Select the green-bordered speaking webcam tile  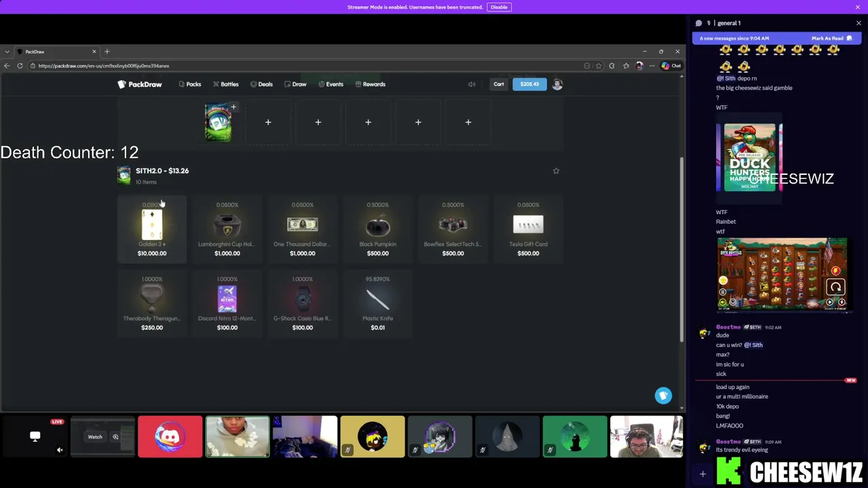click(237, 437)
